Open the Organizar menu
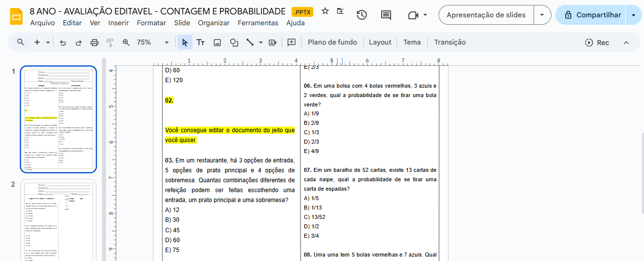 point(214,23)
